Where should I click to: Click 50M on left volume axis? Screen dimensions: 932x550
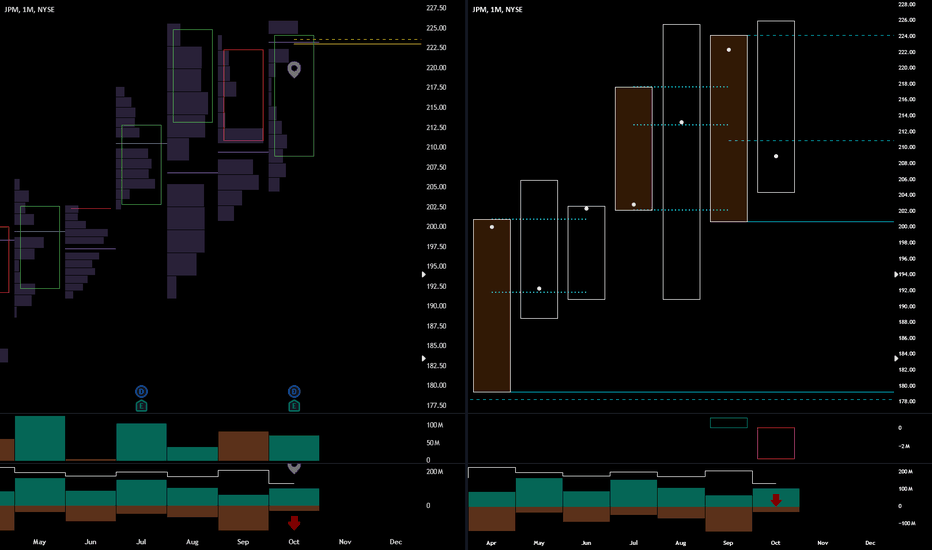[x=433, y=443]
